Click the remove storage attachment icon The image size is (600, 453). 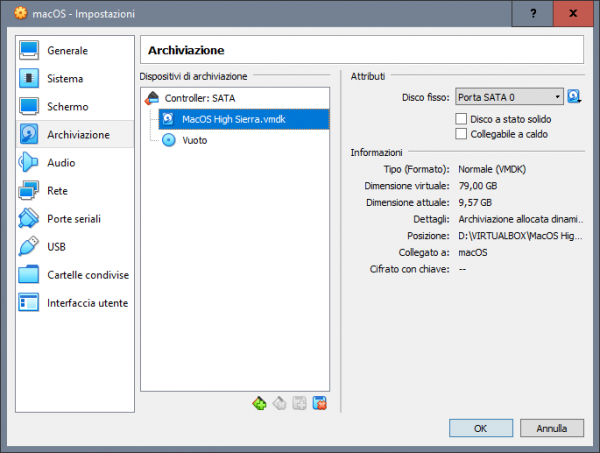[x=320, y=403]
